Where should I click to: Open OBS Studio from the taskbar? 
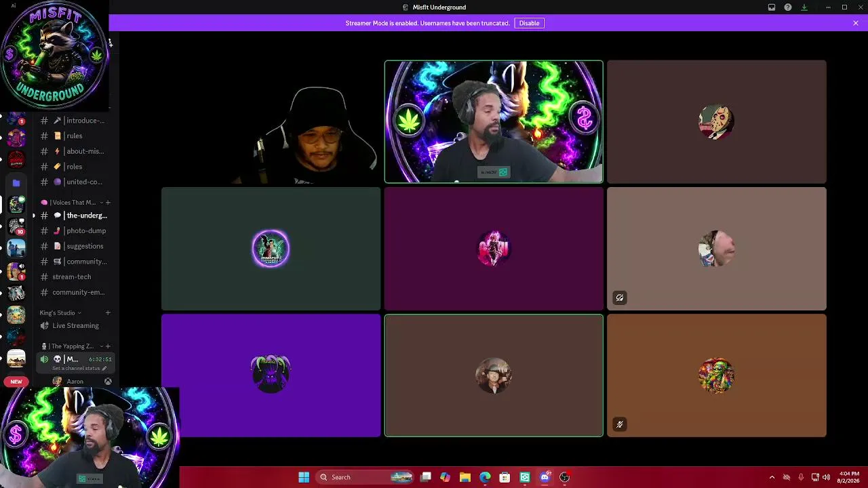click(x=564, y=477)
